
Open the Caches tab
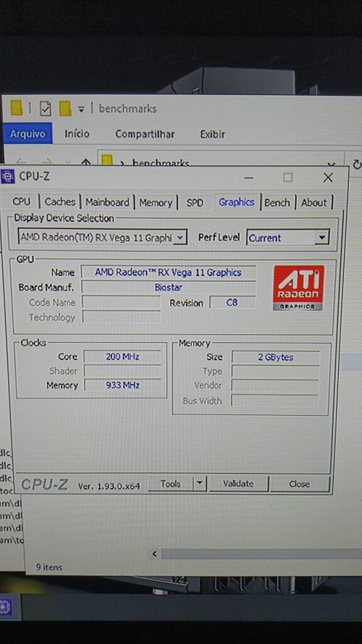pyautogui.click(x=60, y=201)
